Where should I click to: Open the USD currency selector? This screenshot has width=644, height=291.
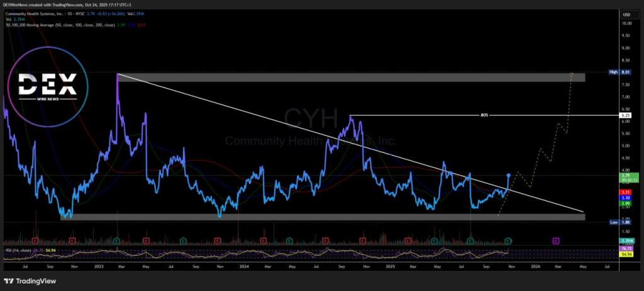[626, 14]
